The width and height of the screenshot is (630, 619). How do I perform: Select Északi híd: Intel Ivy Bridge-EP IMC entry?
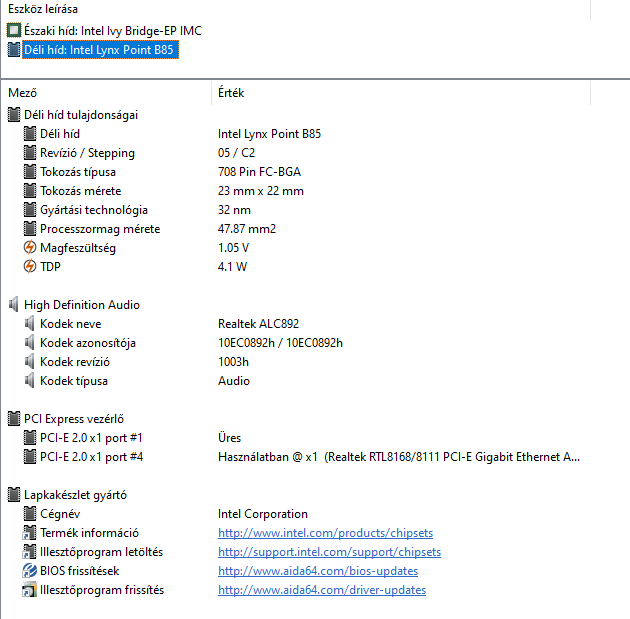pos(113,31)
